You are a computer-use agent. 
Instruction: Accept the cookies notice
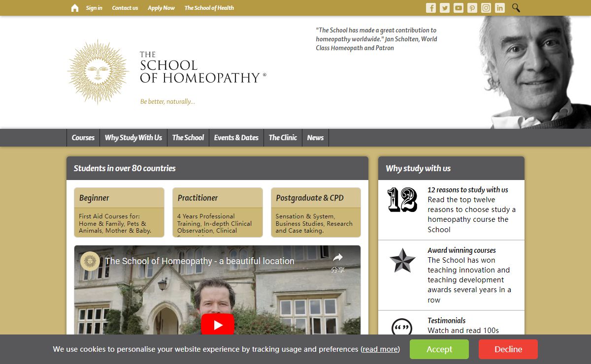click(x=439, y=349)
